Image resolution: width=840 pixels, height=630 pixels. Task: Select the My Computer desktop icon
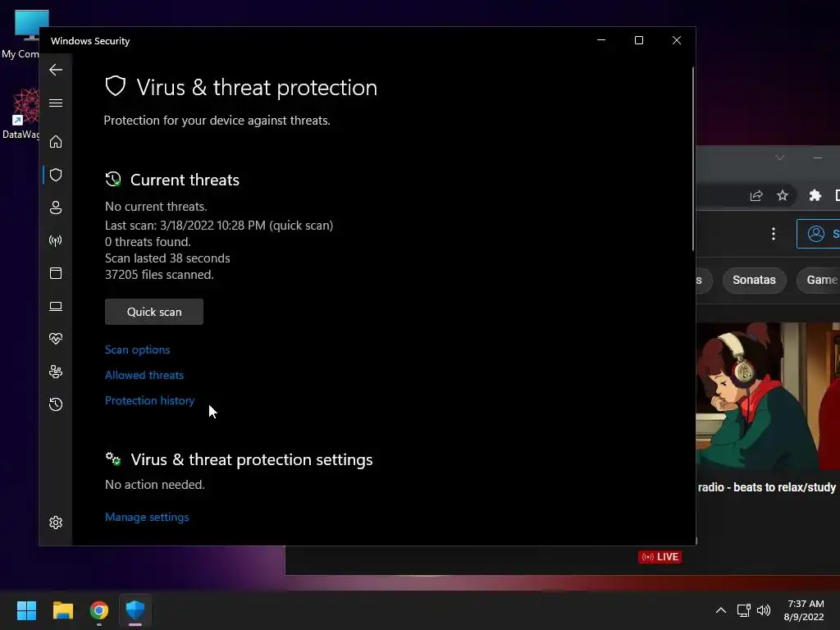pos(27,34)
